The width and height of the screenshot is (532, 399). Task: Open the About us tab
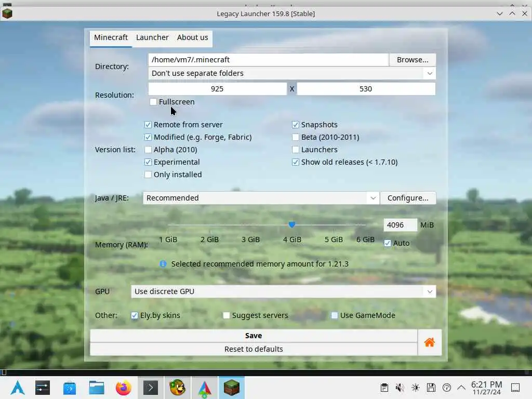point(192,37)
